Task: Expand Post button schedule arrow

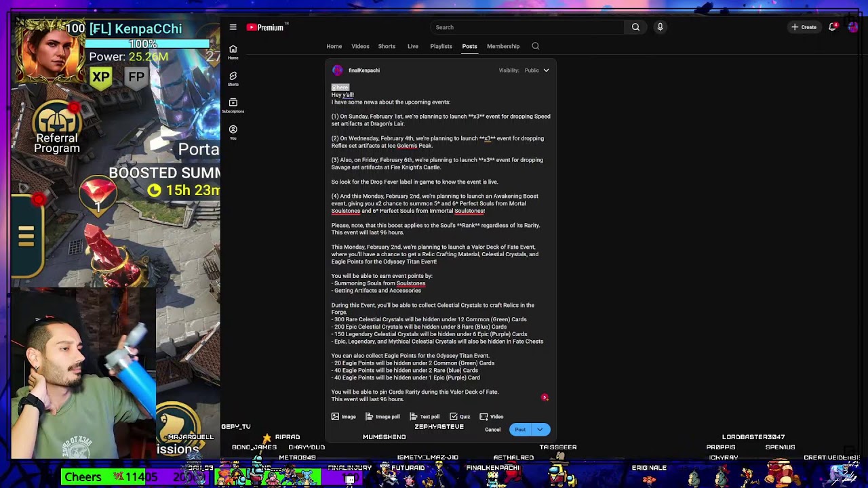Action: tap(540, 430)
